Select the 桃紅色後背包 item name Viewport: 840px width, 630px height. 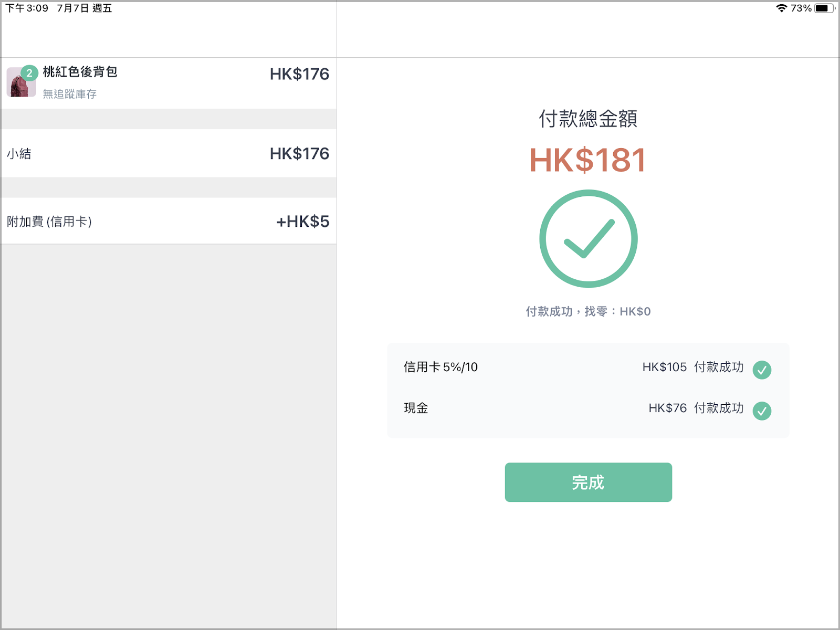pos(80,72)
